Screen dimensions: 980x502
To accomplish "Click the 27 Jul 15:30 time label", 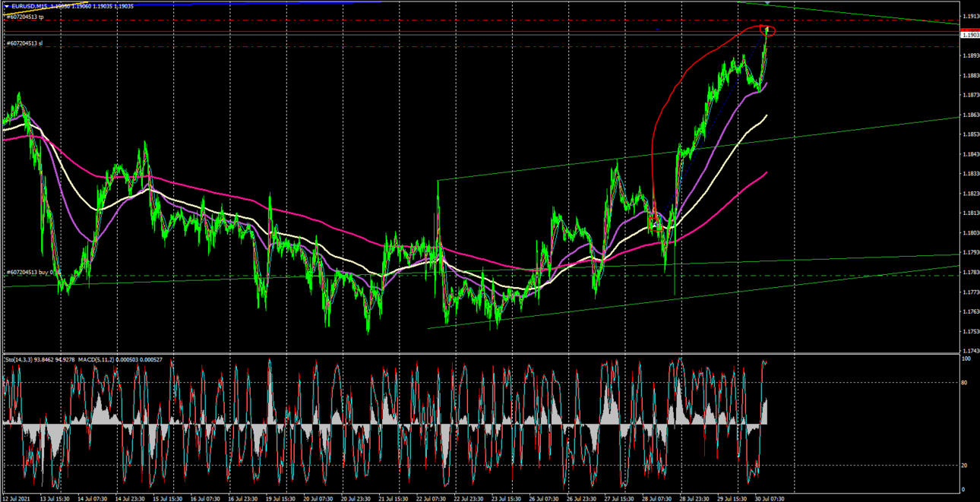I will (618, 498).
